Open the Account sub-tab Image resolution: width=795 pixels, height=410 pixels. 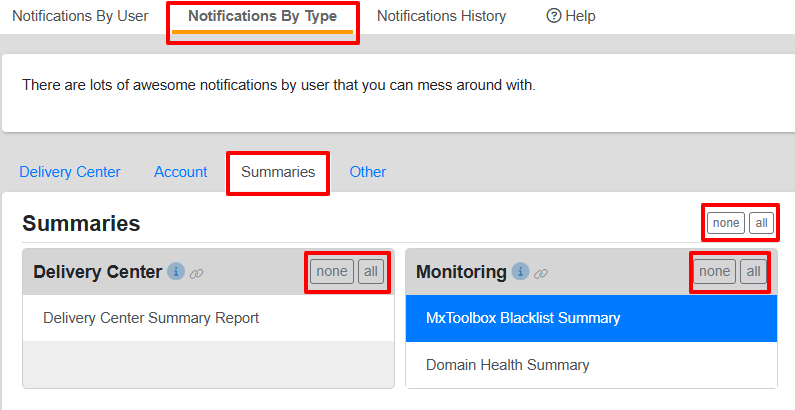point(181,172)
